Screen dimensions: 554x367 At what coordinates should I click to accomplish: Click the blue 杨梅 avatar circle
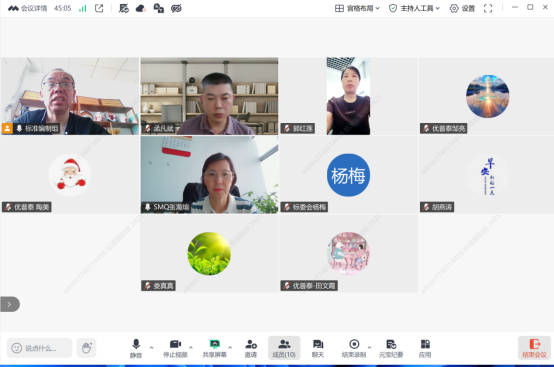pyautogui.click(x=348, y=175)
